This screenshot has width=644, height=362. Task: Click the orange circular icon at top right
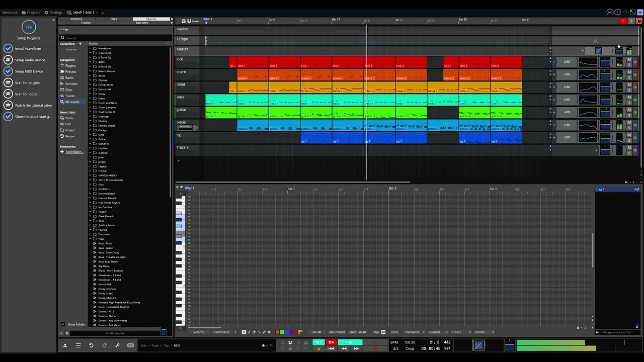[639, 21]
